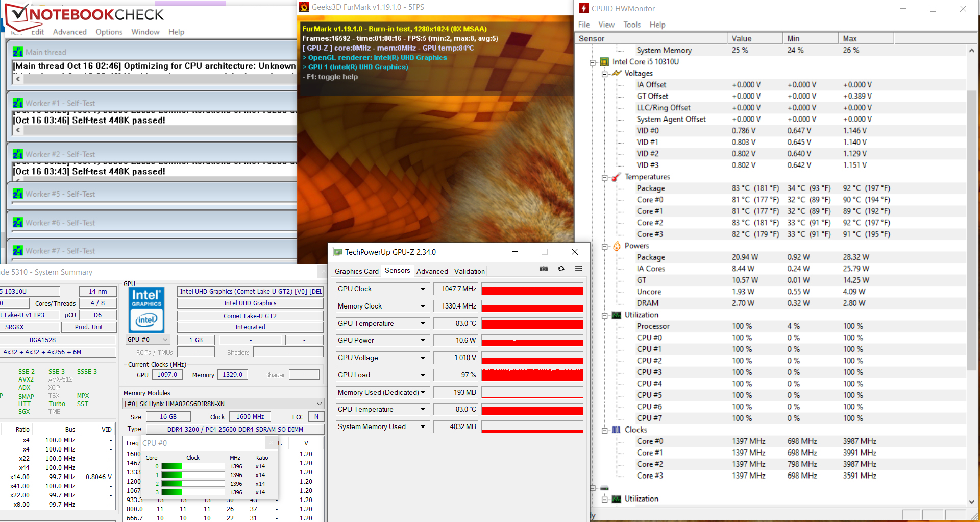Click the Intel Core i5 10310U chip icon
This screenshot has height=522, width=980.
pos(604,62)
